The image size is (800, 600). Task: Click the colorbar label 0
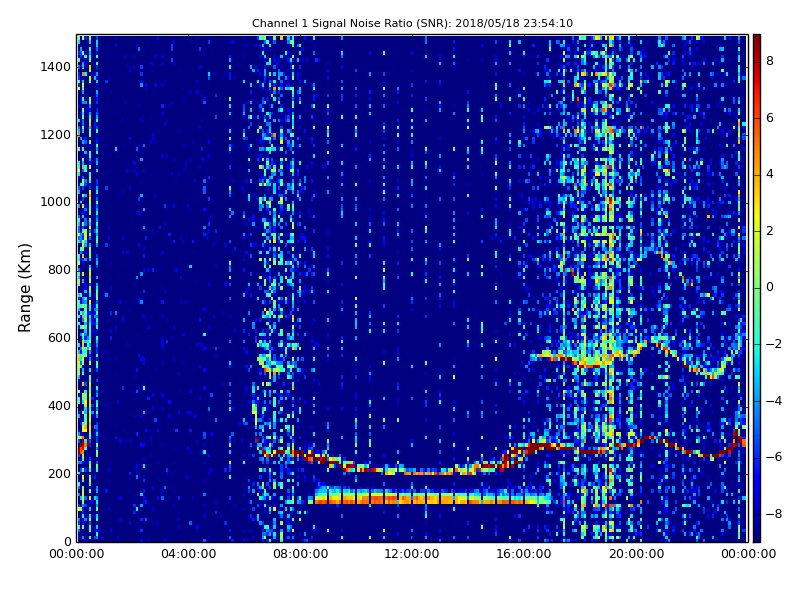(770, 287)
